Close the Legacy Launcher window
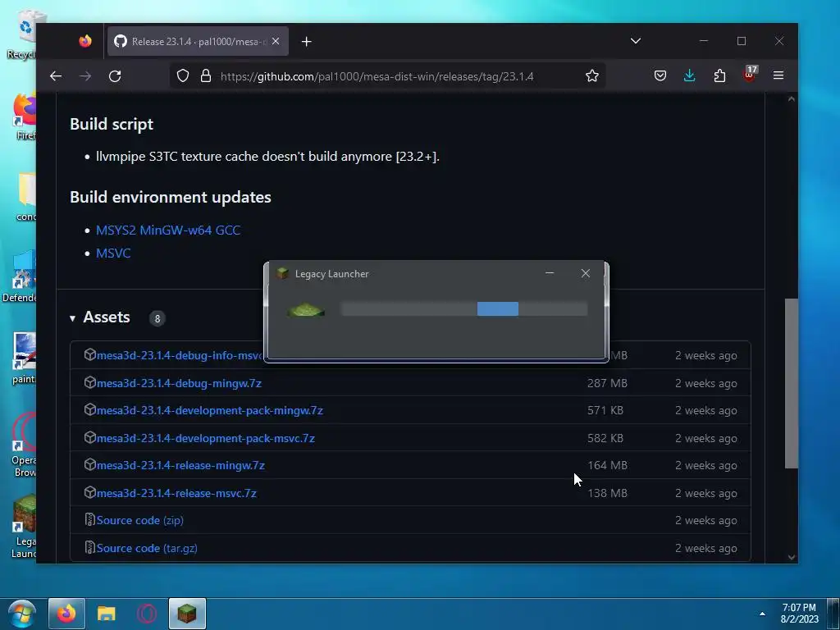840x630 pixels. click(586, 273)
